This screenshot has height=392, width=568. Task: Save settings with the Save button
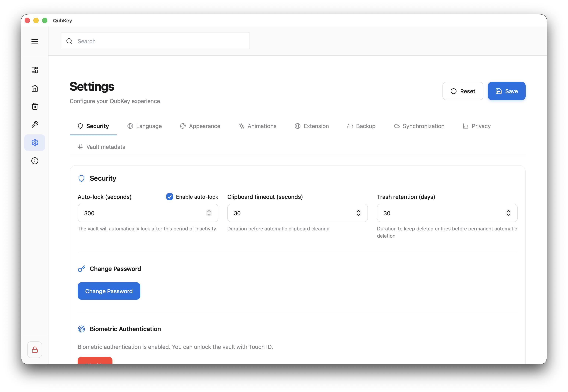coord(506,91)
